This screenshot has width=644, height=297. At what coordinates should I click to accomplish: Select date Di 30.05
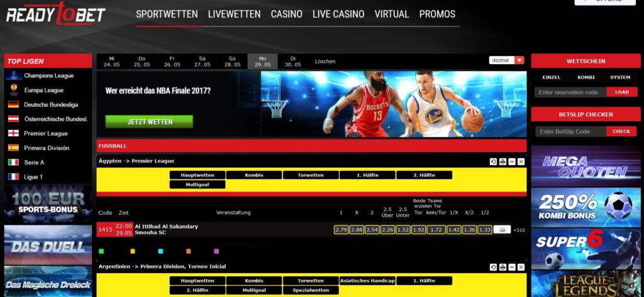(293, 62)
